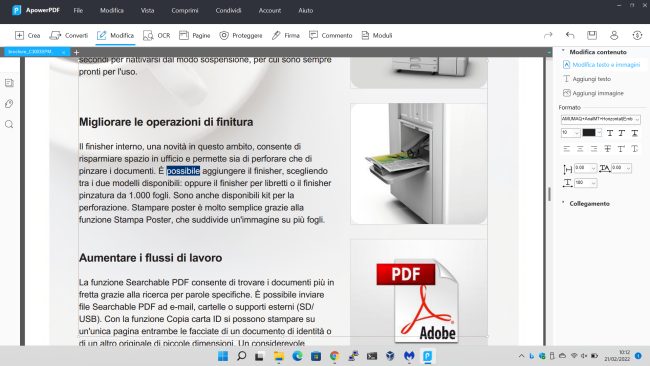Open the Pagine tools
This screenshot has width=650, height=366.
click(194, 35)
